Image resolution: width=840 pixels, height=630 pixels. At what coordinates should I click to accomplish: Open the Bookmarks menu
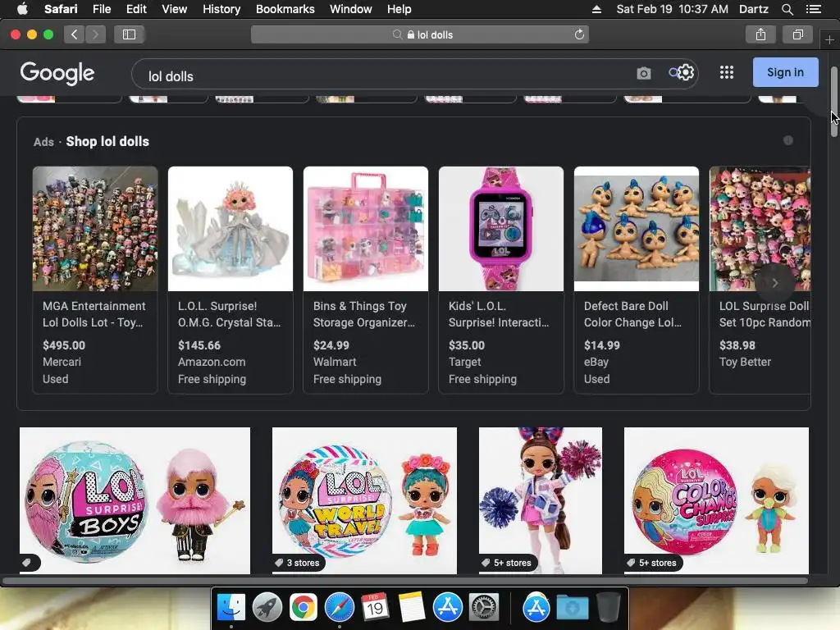click(x=285, y=9)
